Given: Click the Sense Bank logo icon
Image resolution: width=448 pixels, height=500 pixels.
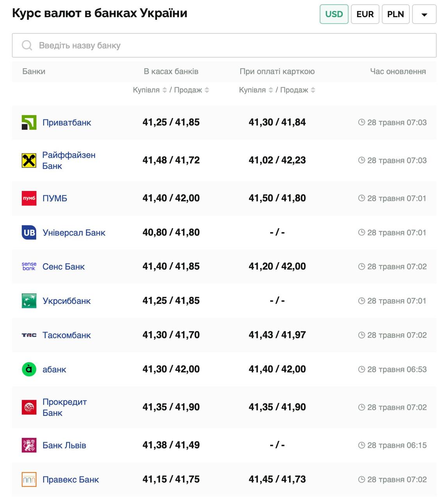Looking at the screenshot, I should 29,267.
